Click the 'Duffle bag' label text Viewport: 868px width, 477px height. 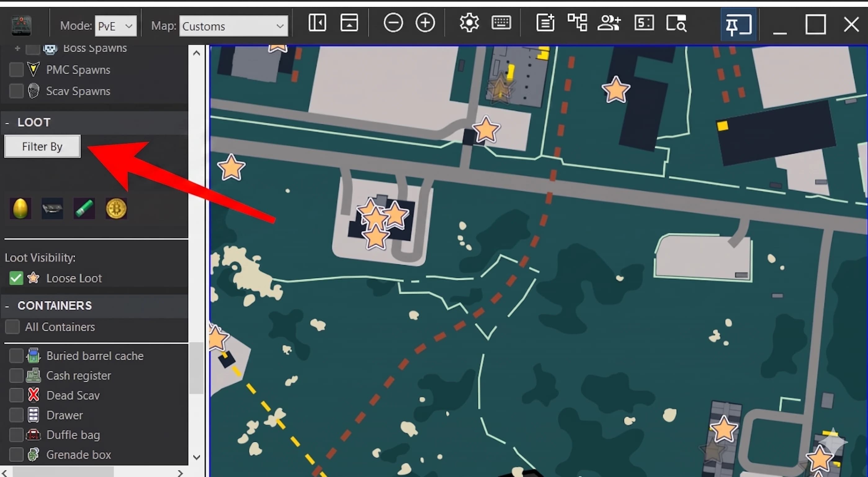coord(74,435)
